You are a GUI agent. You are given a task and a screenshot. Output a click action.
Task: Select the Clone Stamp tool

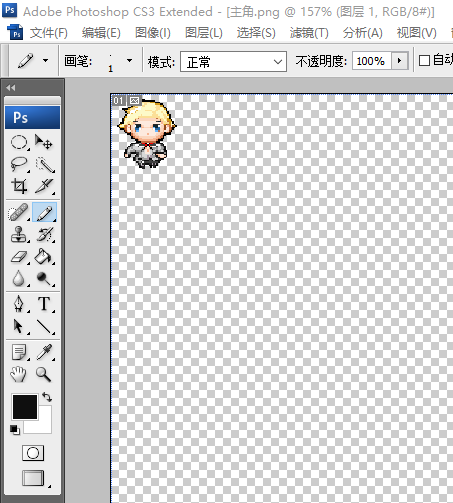click(19, 234)
